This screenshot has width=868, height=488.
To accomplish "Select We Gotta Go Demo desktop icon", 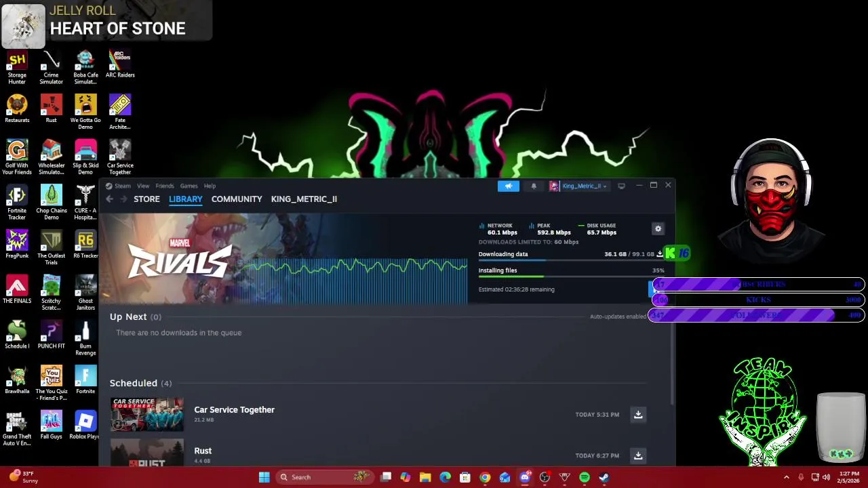I will pyautogui.click(x=85, y=113).
